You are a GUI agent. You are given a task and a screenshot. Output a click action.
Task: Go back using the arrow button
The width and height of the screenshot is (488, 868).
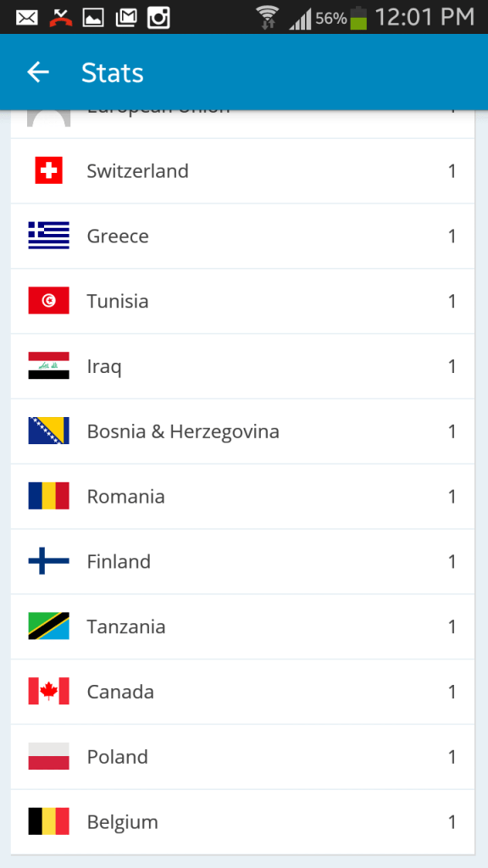click(x=37, y=72)
